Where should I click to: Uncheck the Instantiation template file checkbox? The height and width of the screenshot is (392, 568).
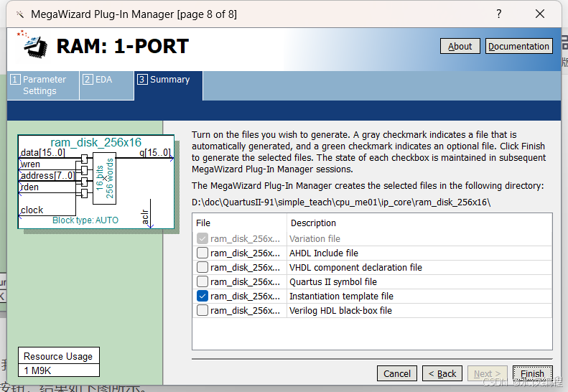[202, 297]
